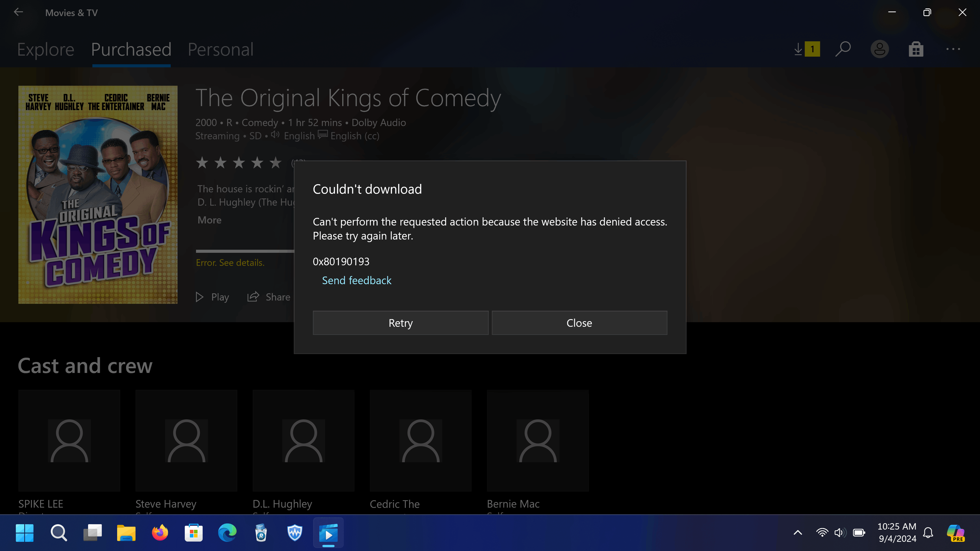Image resolution: width=980 pixels, height=551 pixels.
Task: Select the Purchased tab
Action: [131, 49]
